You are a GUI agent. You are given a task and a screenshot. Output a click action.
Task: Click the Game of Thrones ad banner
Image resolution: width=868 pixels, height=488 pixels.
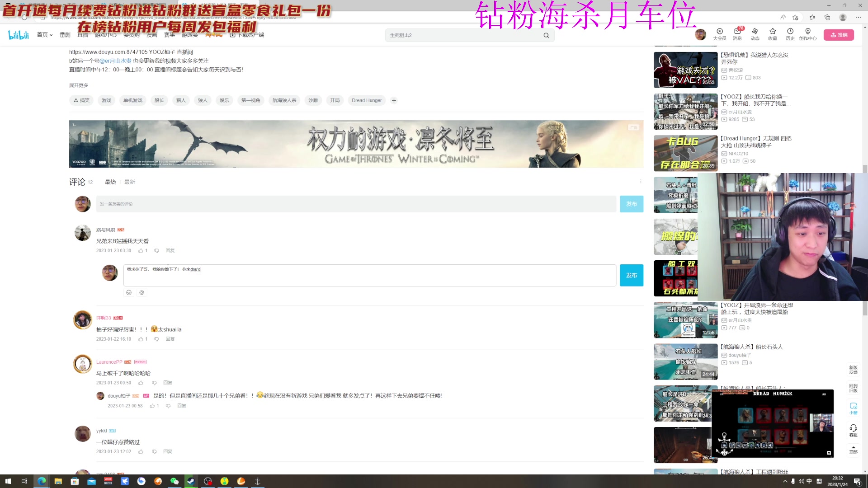(x=356, y=144)
